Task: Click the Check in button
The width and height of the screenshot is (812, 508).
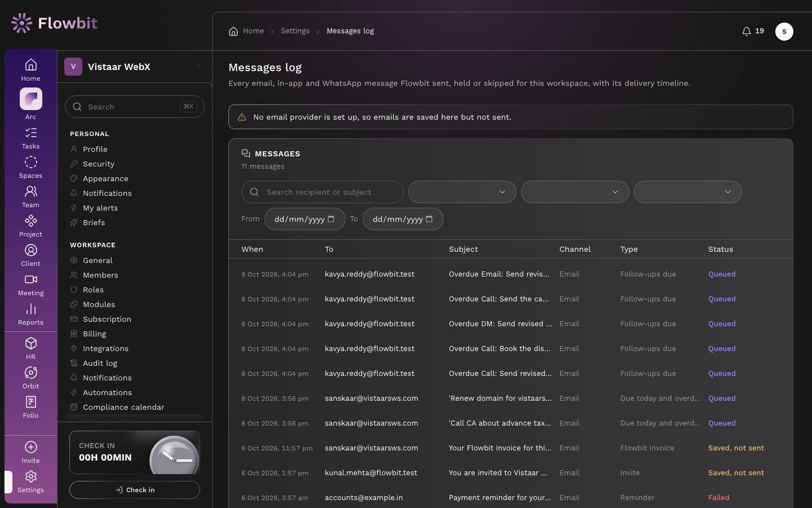Action: (x=135, y=490)
